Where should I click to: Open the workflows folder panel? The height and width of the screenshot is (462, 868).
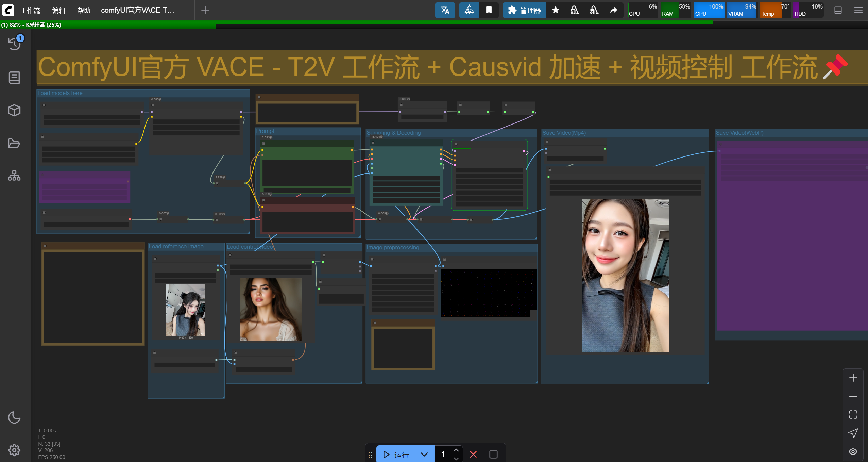pos(14,143)
